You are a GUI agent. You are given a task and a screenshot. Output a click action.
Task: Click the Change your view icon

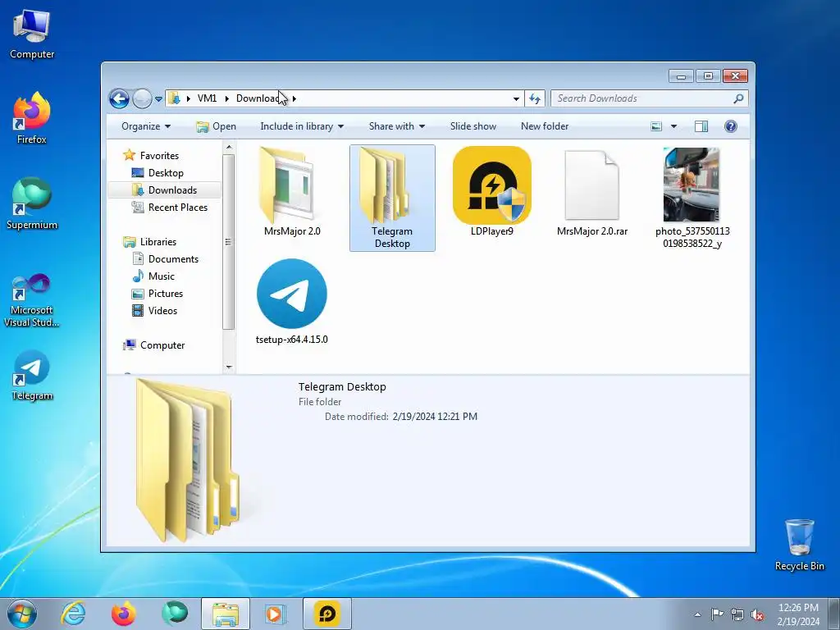[x=656, y=126]
